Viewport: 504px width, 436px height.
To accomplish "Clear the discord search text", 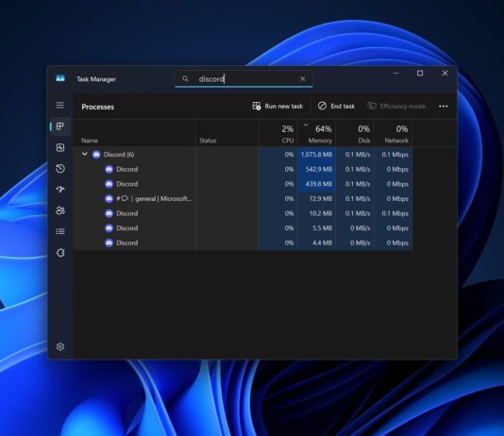I will 302,78.
